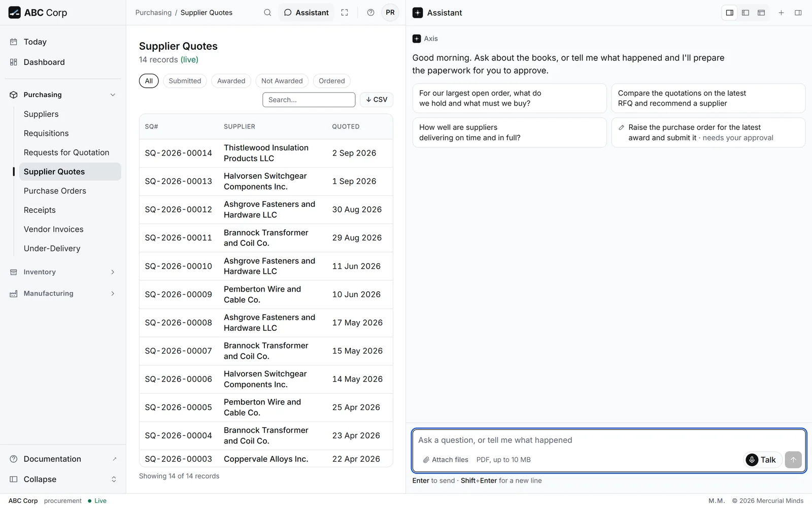Choose 'Compare the quotations on the latest RFQ' suggestion
This screenshot has height=508, width=812.
(x=708, y=98)
